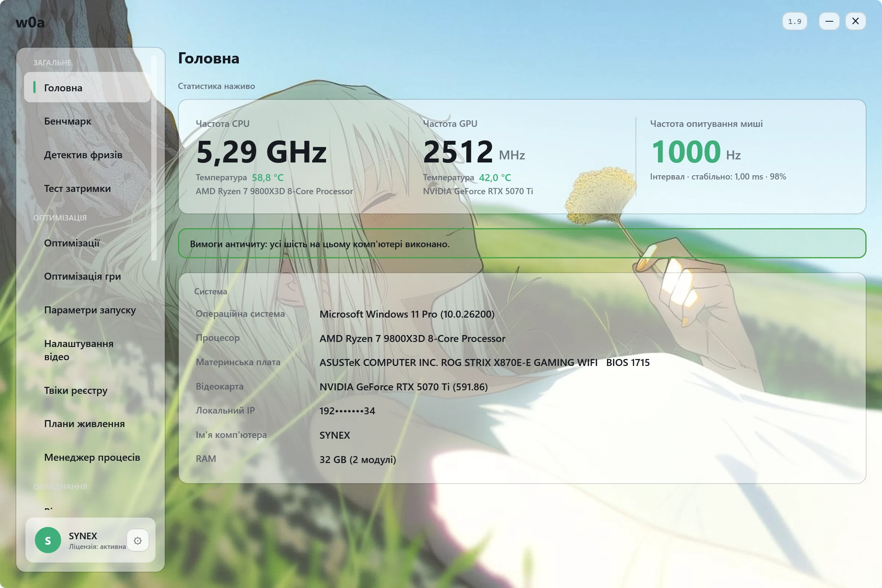Viewport: 882px width, 588px height.
Task: Close the w0a window
Action: 856,21
